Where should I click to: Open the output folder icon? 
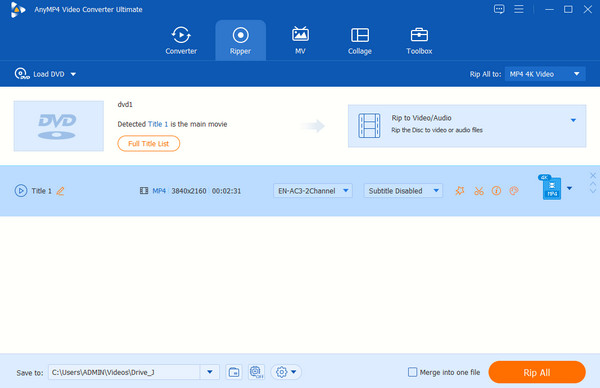233,372
